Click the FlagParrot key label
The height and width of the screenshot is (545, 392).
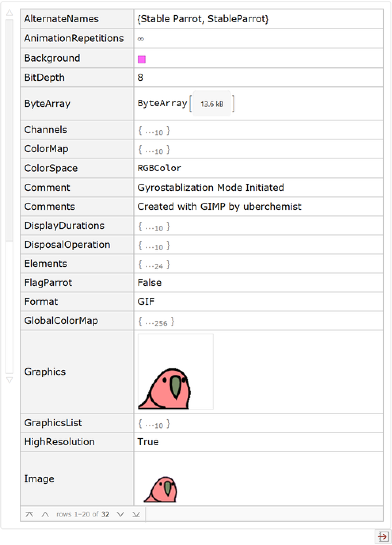tap(48, 283)
